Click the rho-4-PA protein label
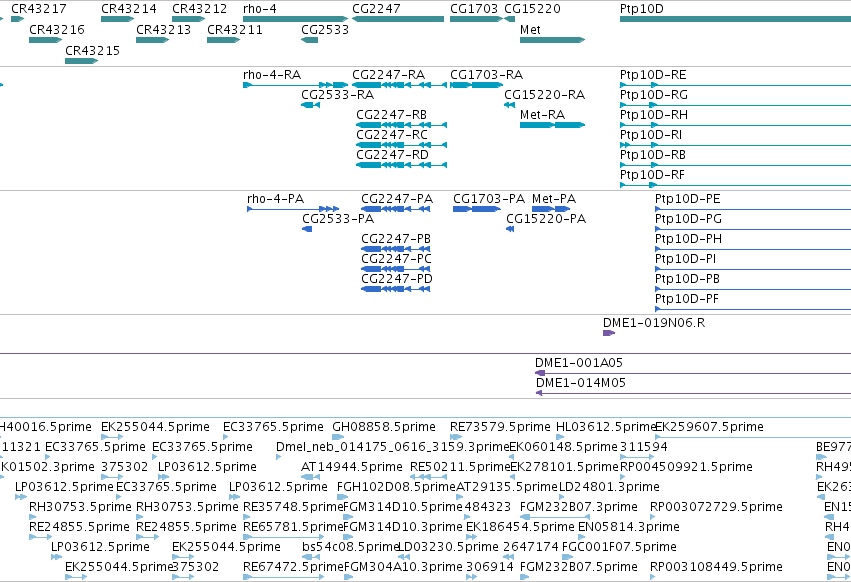Viewport: 851px width, 582px height. (x=275, y=199)
